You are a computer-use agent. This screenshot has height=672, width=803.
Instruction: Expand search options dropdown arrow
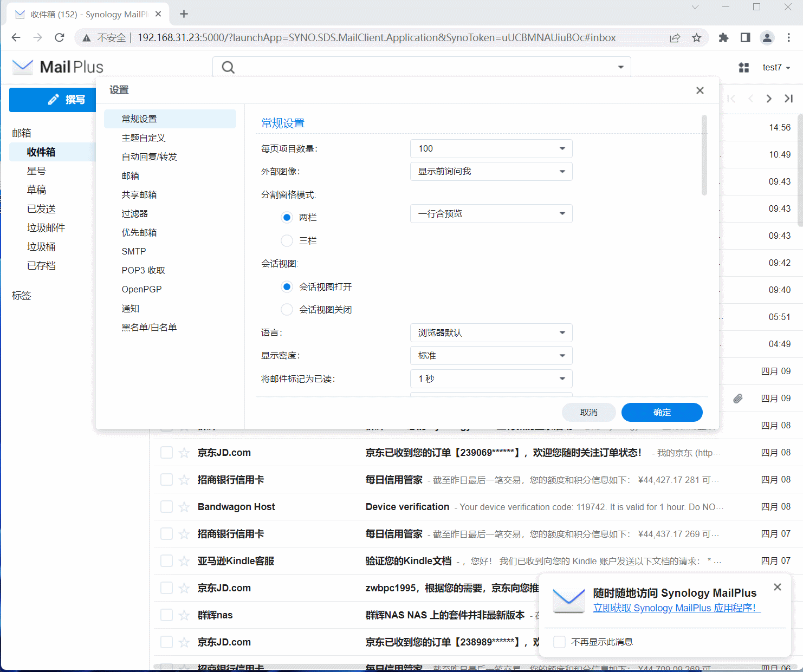pos(620,67)
